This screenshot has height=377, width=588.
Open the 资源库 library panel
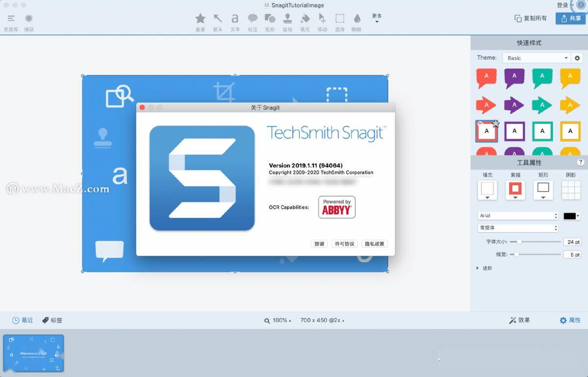[11, 23]
